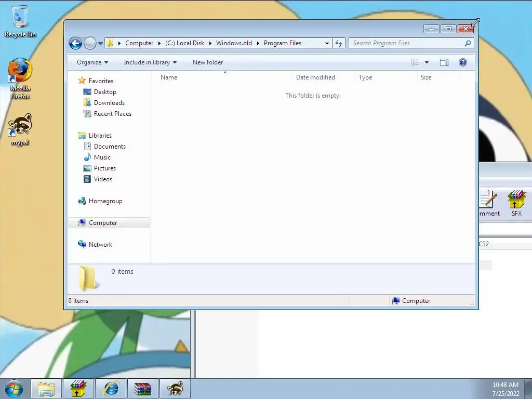Screen dimensions: 532x399
Task: Select Network in navigation pane
Action: tap(100, 244)
